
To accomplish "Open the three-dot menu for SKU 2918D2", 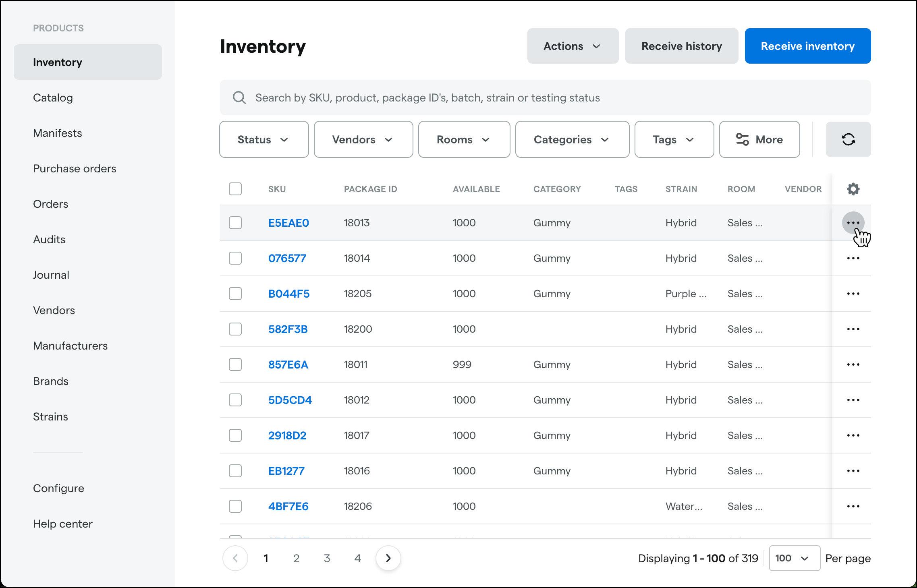I will (853, 435).
